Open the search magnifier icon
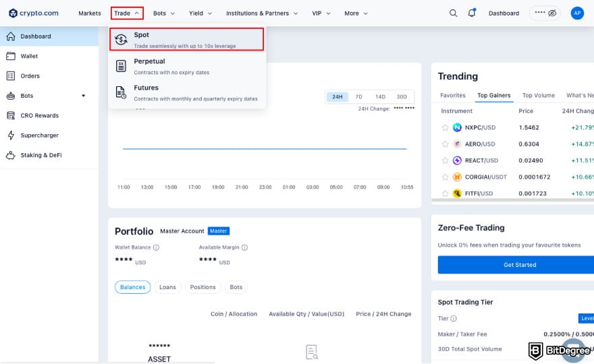The image size is (594, 364). pos(453,13)
